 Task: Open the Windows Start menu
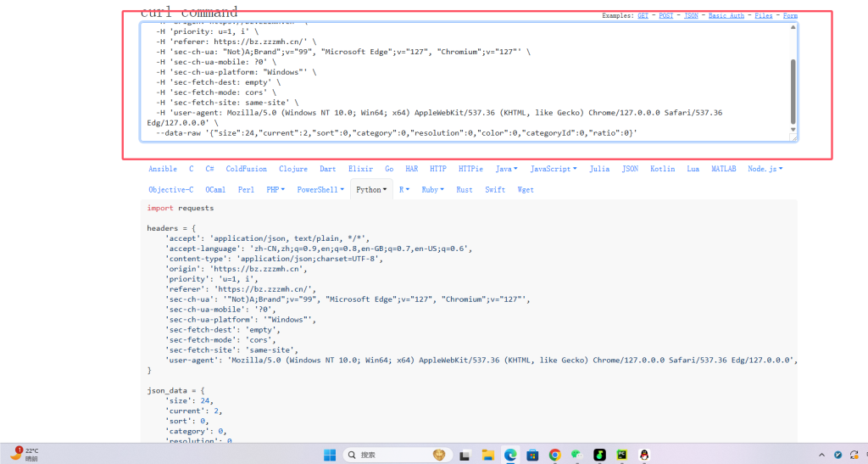pyautogui.click(x=330, y=455)
